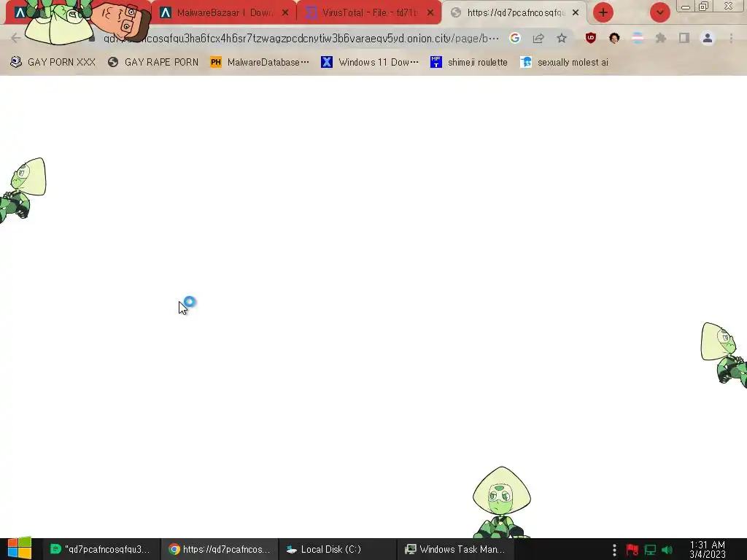Image resolution: width=747 pixels, height=560 pixels.
Task: Click the Peridot shimeji on the right edge
Action: coord(724,355)
